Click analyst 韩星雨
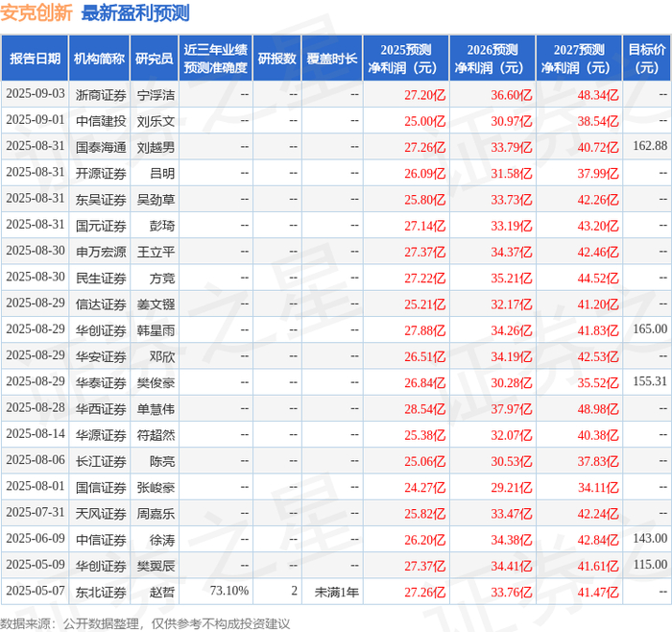Screen dimensions: 672x632 point(156,330)
